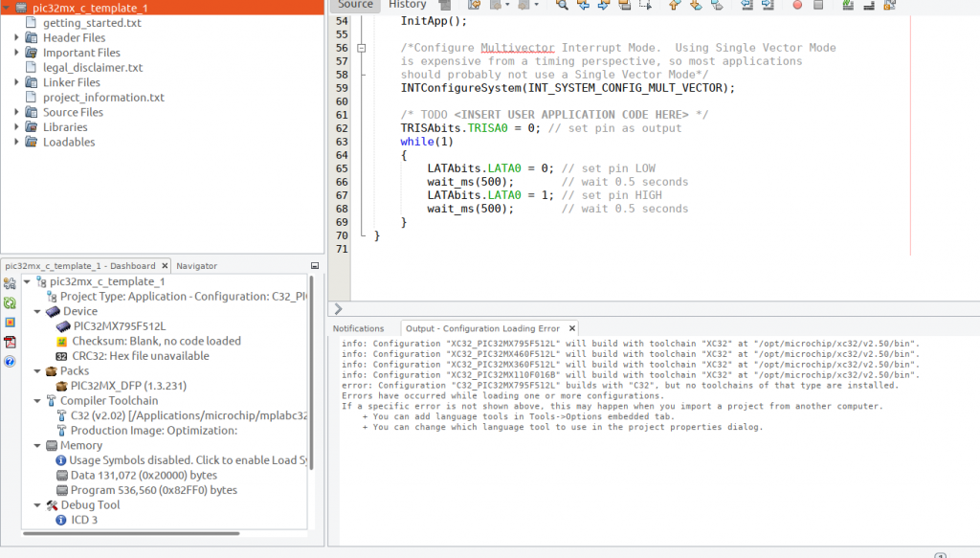The height and width of the screenshot is (558, 980).
Task: Switch to the Source editor view
Action: [355, 5]
